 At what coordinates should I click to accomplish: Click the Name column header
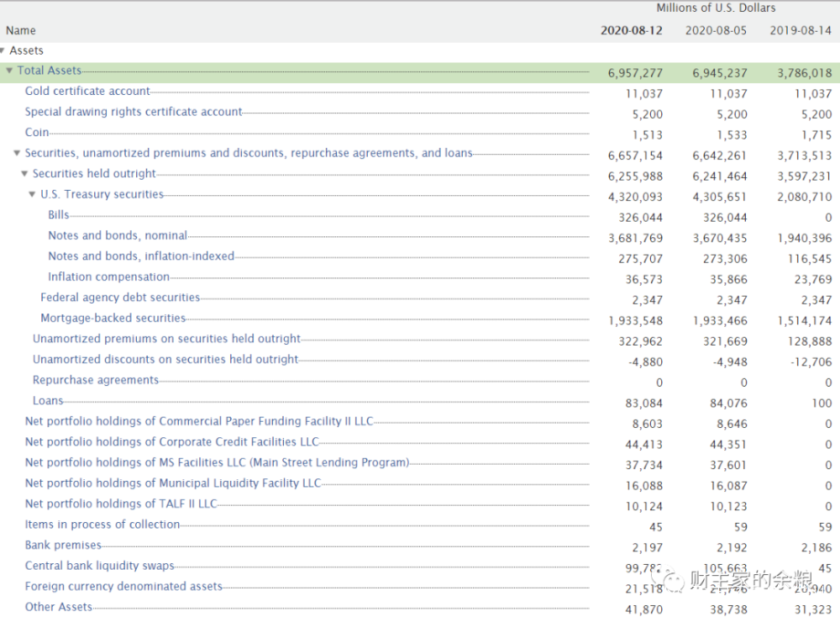[x=21, y=30]
